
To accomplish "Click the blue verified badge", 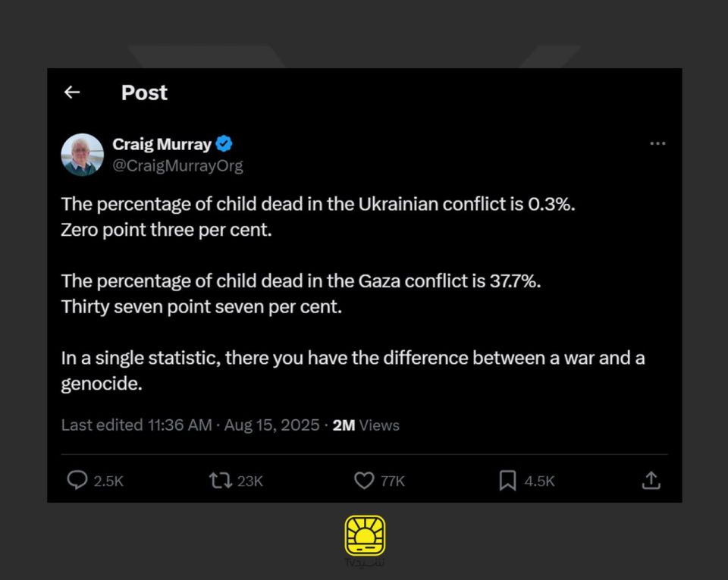I will [224, 143].
